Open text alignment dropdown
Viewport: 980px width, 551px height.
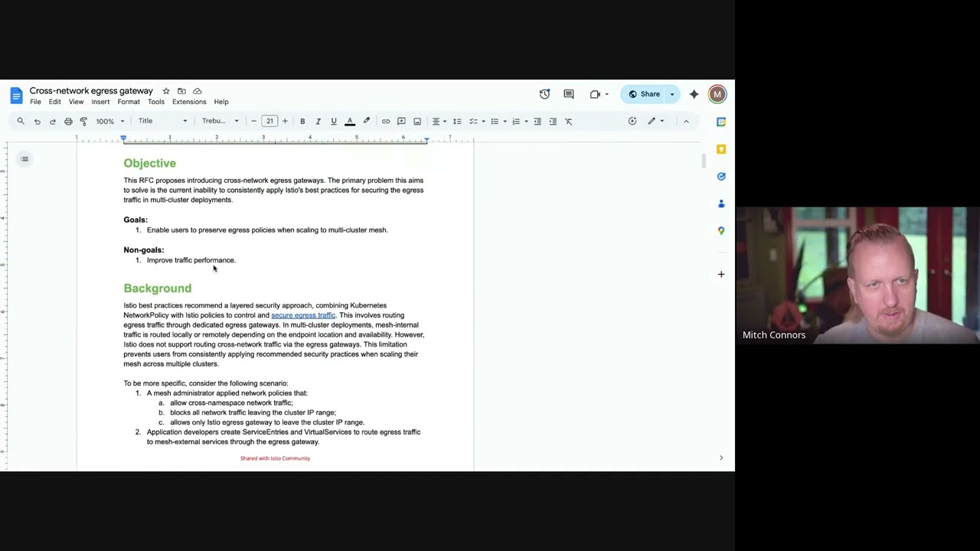[x=439, y=121]
